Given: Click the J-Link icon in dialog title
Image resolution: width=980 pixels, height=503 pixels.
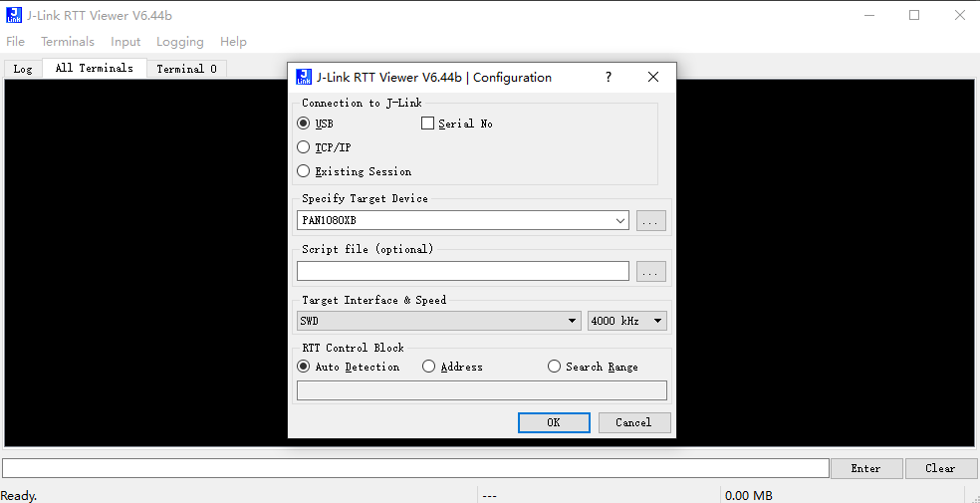Looking at the screenshot, I should 304,77.
